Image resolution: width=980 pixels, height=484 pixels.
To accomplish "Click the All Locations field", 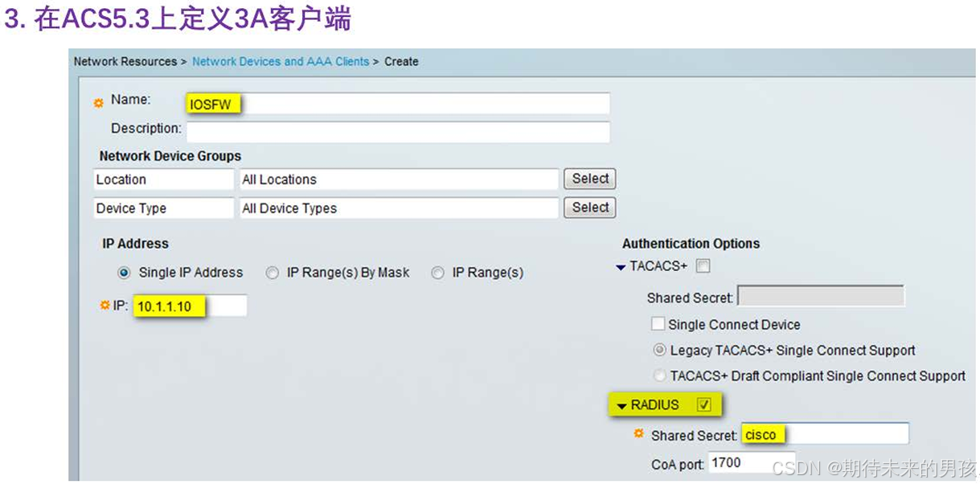I will [x=399, y=179].
